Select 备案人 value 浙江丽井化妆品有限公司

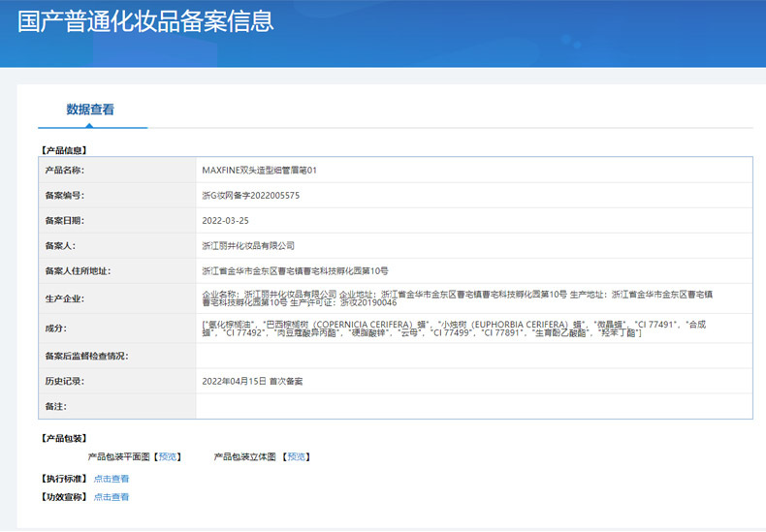tap(248, 246)
